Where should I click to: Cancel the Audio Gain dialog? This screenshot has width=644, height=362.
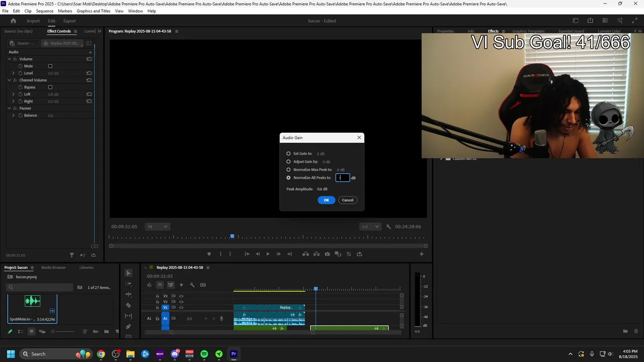[x=348, y=200]
